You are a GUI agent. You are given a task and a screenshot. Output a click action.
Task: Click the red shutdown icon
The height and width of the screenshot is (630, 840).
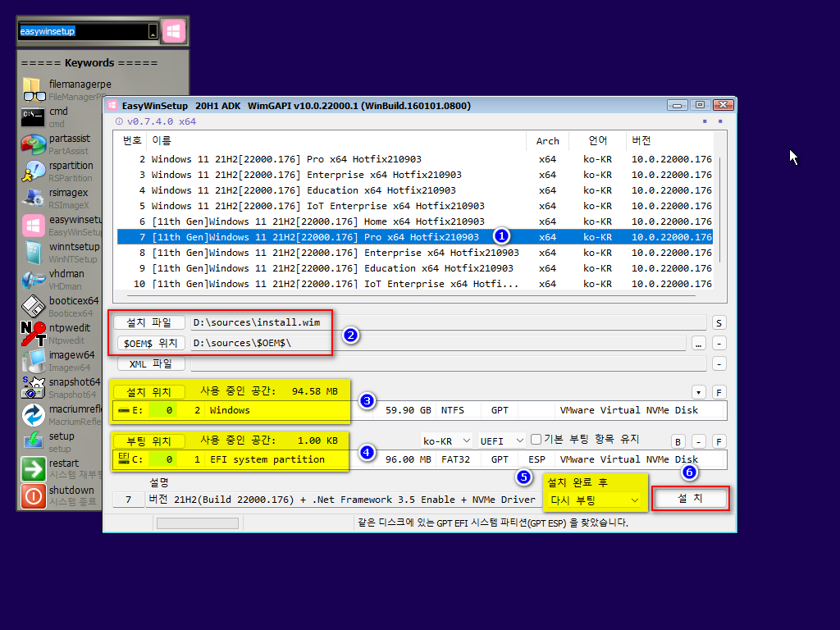tap(33, 496)
